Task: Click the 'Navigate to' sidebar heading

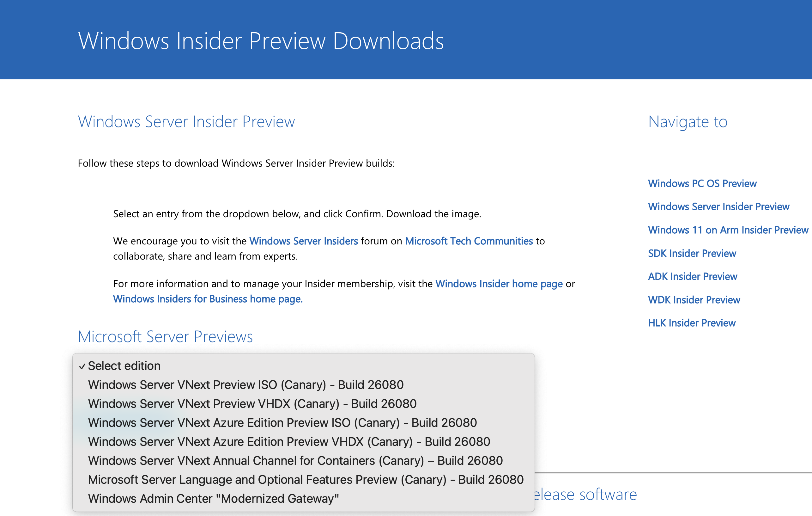Action: [688, 121]
